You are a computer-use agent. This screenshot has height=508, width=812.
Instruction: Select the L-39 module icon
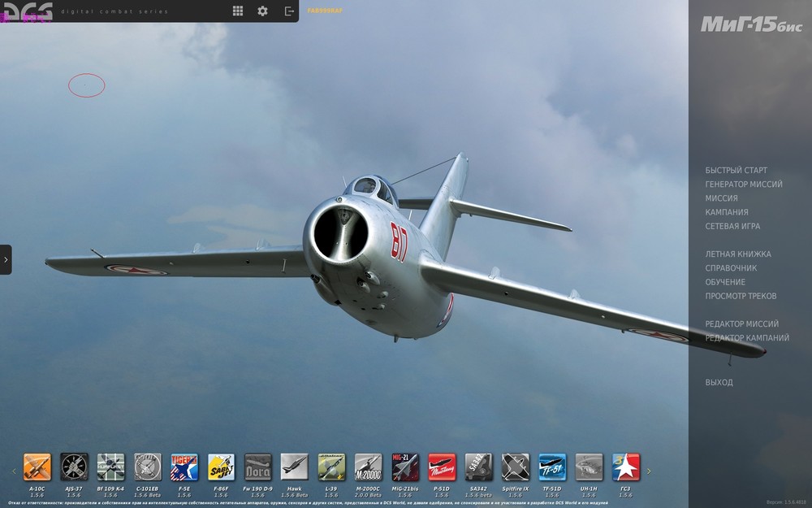pyautogui.click(x=331, y=467)
